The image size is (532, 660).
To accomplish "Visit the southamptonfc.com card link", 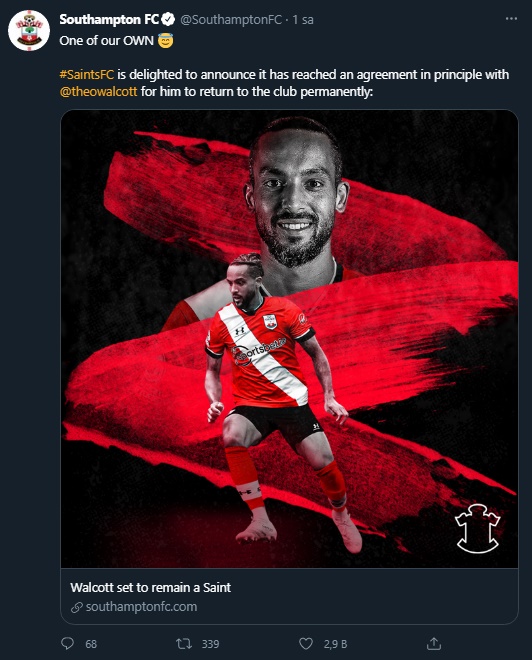I will [x=141, y=607].
